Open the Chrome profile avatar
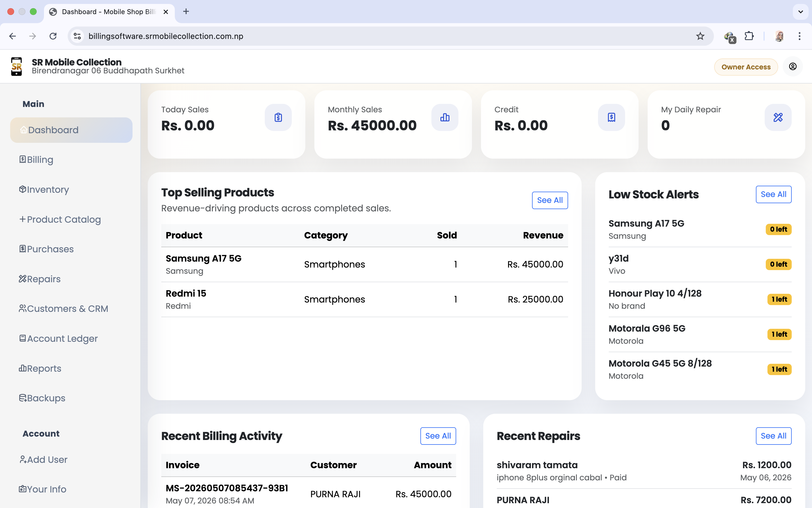 point(779,36)
